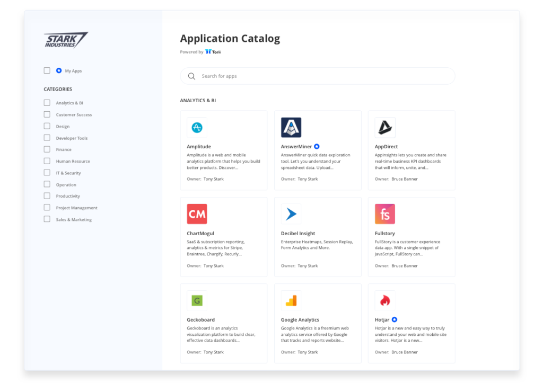Click the Application Catalog heading

click(230, 38)
